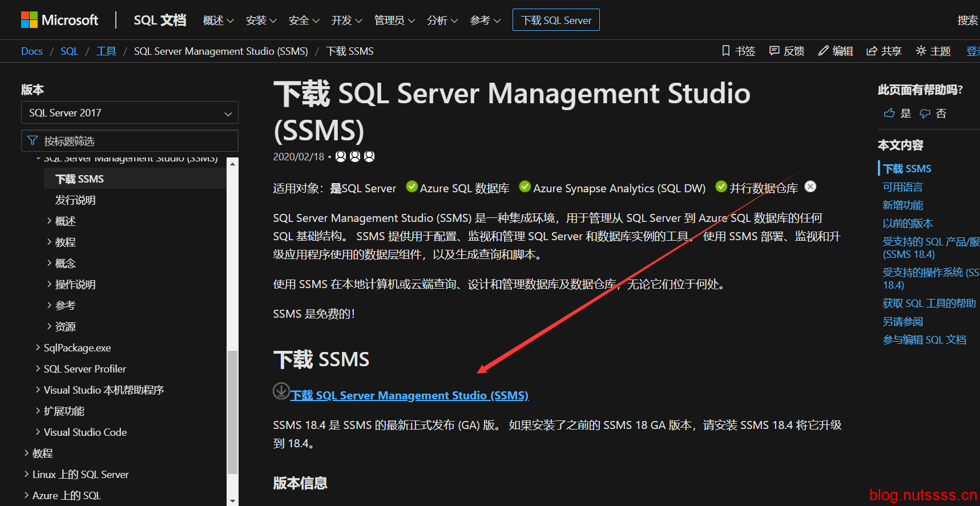This screenshot has width=980, height=506.
Task: Open the 概述 top navigation dropdown
Action: (218, 21)
